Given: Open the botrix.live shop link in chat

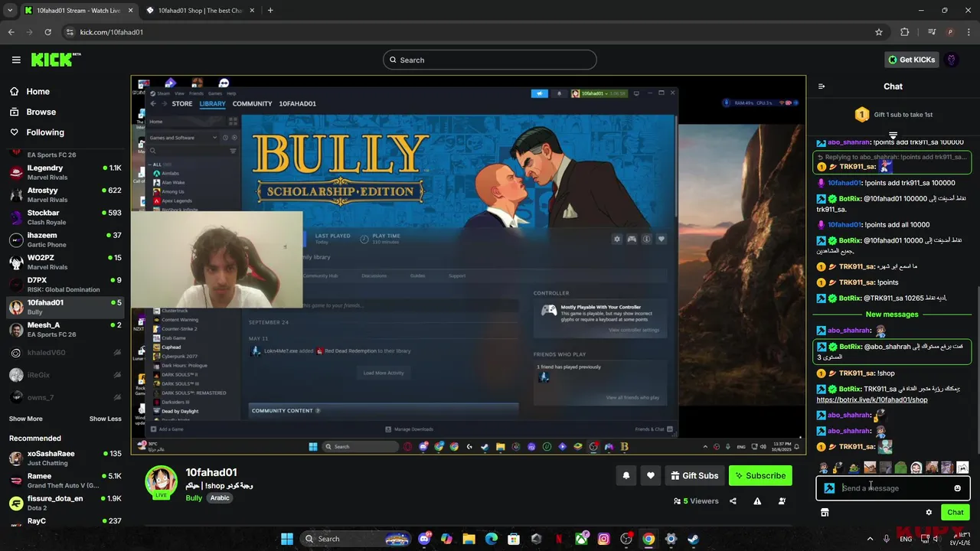Looking at the screenshot, I should (871, 399).
